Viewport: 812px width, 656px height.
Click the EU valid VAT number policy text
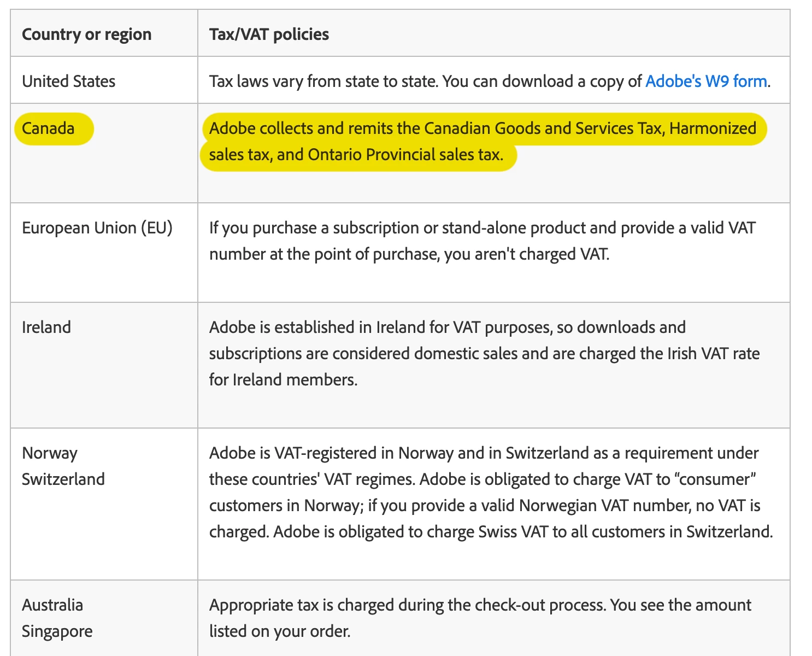coord(483,241)
